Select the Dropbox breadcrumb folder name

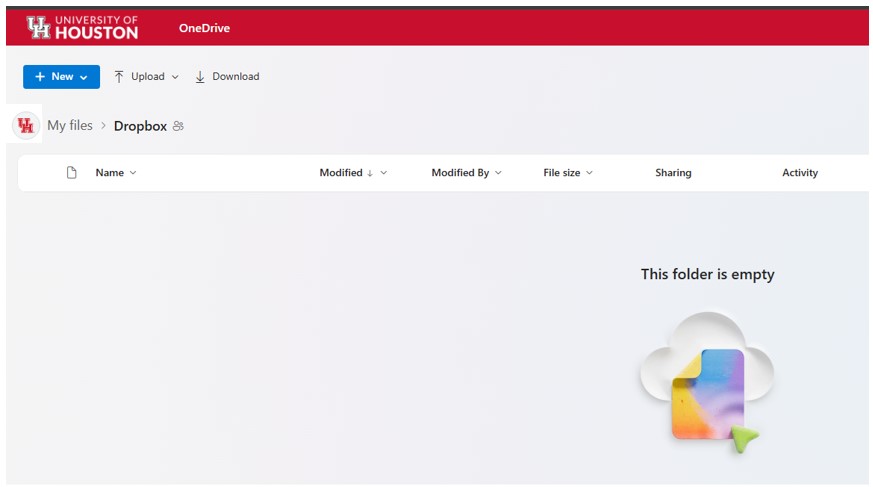pyautogui.click(x=140, y=126)
